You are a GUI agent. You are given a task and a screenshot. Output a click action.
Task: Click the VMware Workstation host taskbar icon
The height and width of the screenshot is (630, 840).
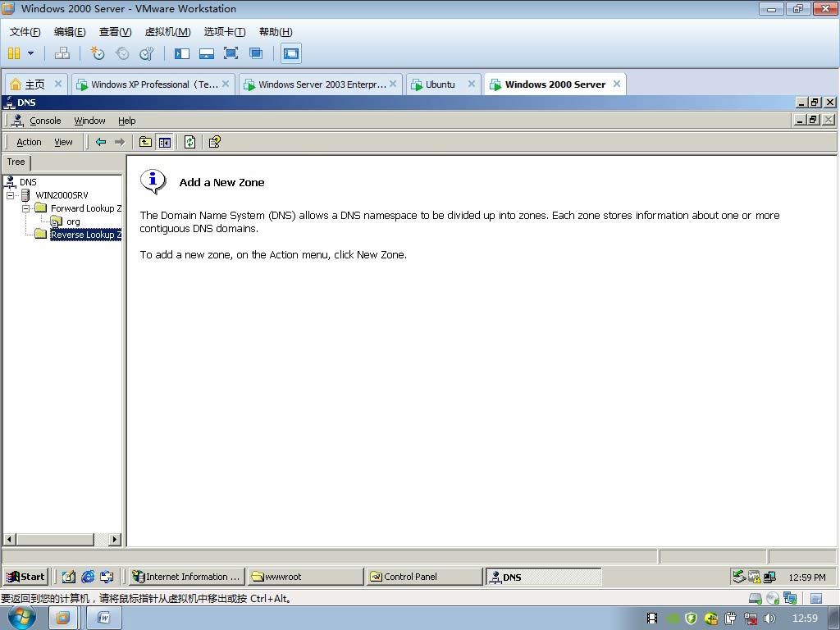point(62,619)
